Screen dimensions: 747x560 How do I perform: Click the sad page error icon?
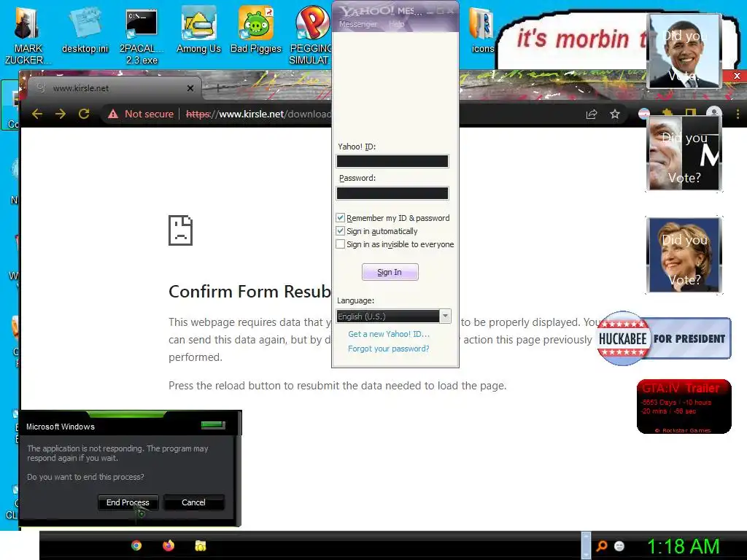pyautogui.click(x=181, y=230)
